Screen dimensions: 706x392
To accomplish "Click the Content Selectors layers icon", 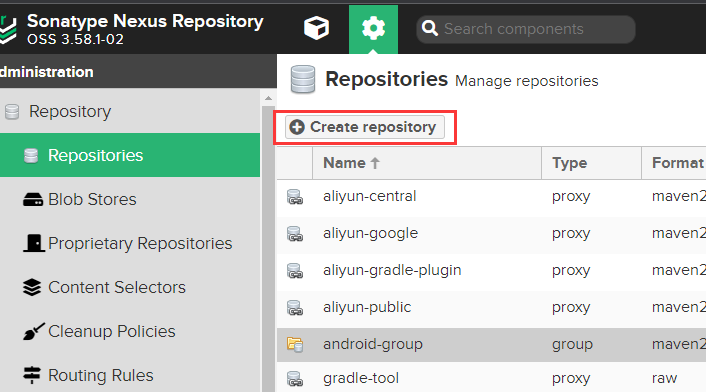I will (32, 287).
